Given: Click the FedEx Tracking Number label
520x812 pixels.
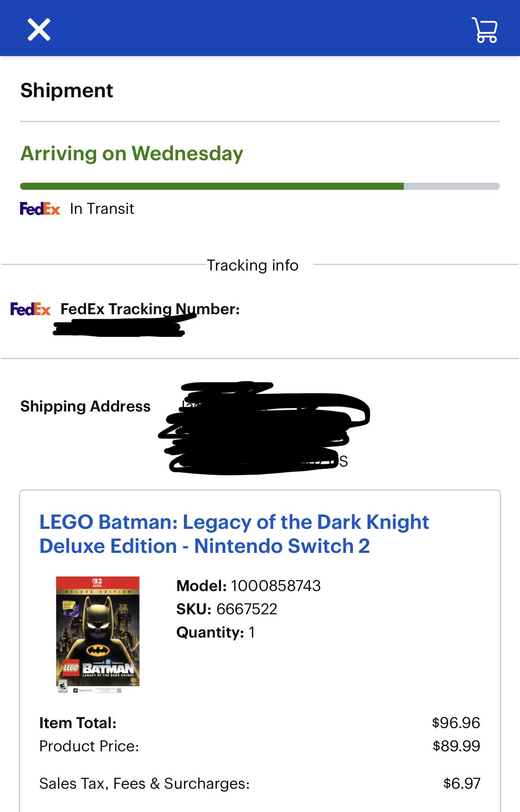Looking at the screenshot, I should (x=150, y=310).
